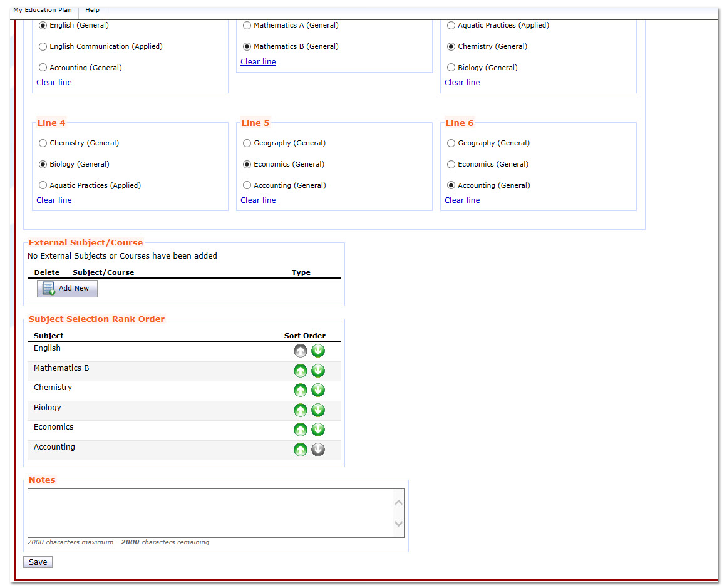This screenshot has width=727, height=588.
Task: Click into the Notes text area
Action: (x=210, y=513)
